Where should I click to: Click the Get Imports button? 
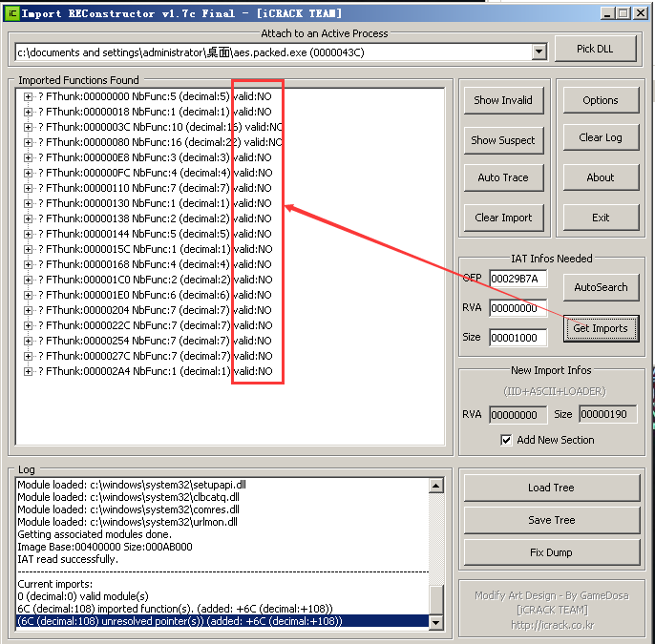point(601,328)
